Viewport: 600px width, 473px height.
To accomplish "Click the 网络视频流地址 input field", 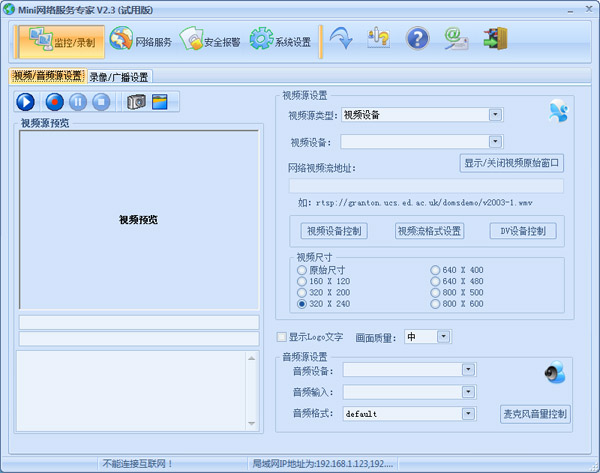I will (x=426, y=186).
